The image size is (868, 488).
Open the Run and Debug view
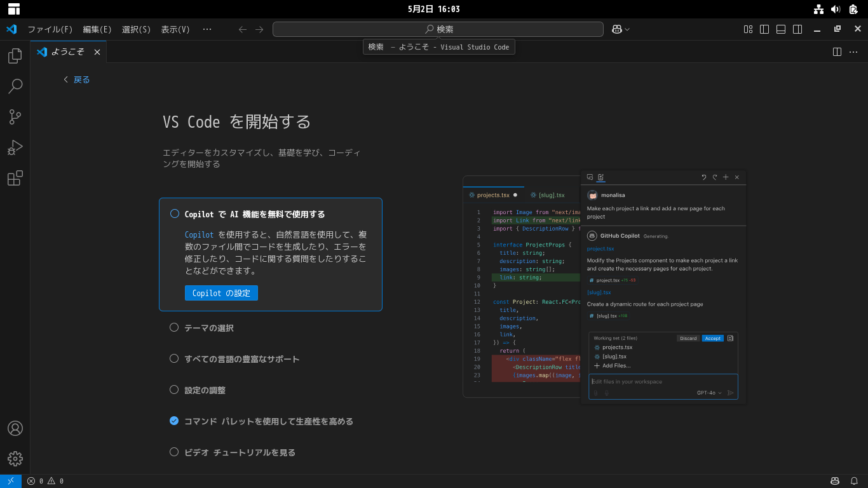15,147
